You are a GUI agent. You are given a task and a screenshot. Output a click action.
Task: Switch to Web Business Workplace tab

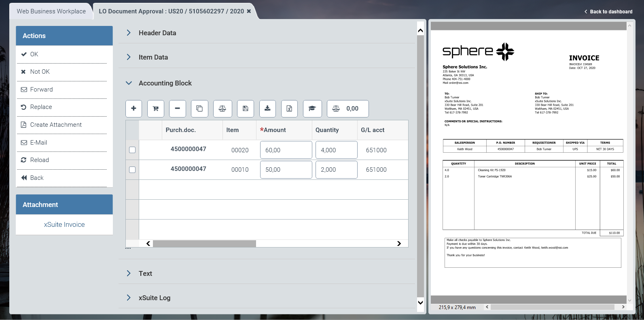pos(51,11)
